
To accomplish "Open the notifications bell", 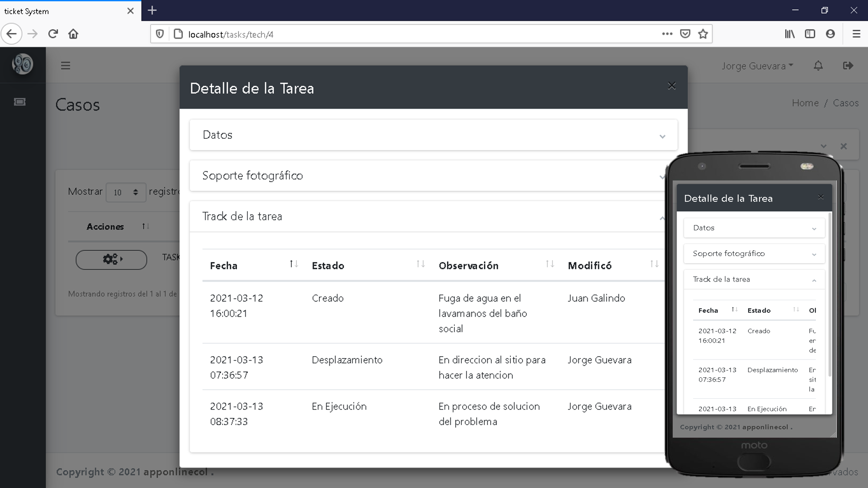I will [x=818, y=66].
